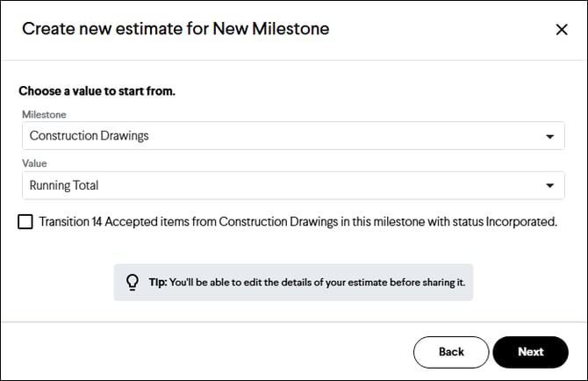Click the lightbulb tip icon

(x=133, y=282)
